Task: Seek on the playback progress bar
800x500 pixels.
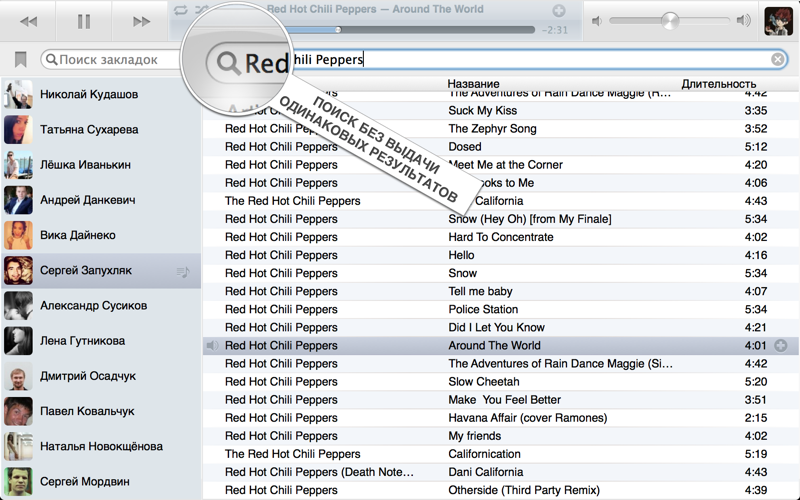Action: (x=411, y=30)
